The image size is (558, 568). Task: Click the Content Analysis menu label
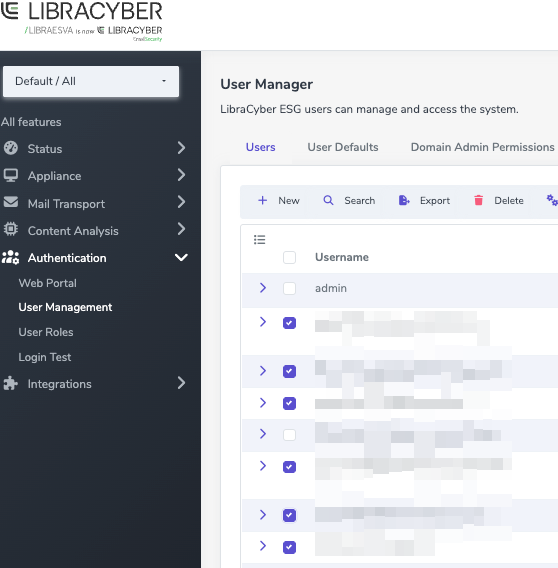73,231
